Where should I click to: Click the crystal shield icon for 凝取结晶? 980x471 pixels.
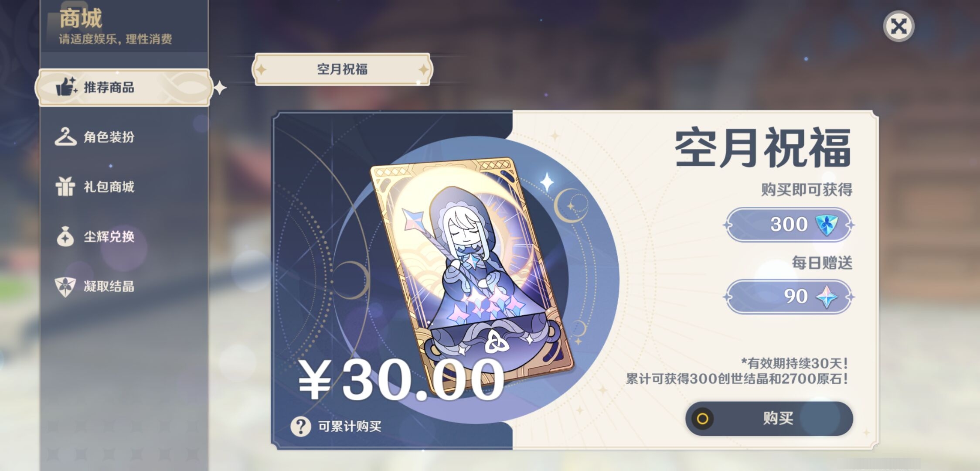point(65,287)
